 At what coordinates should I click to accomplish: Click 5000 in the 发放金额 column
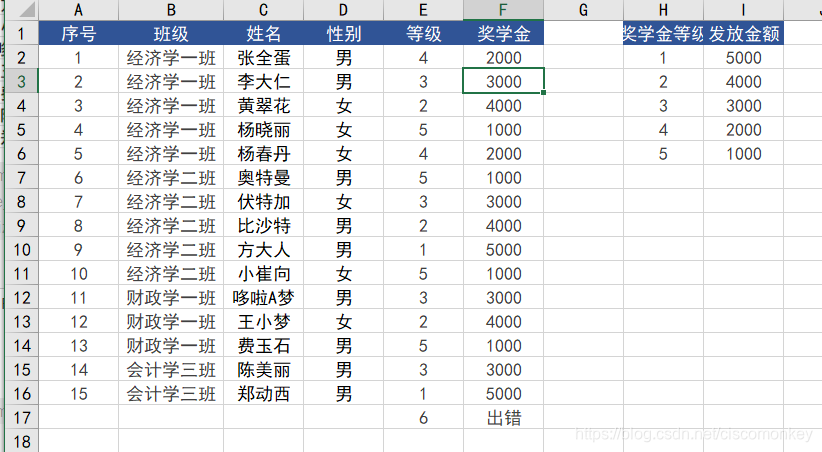point(743,58)
